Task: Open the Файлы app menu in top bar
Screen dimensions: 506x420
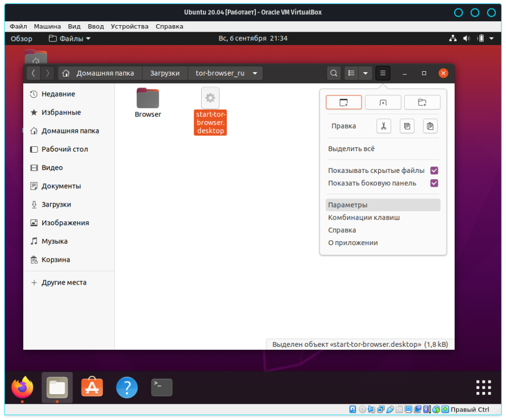Action: tap(70, 39)
